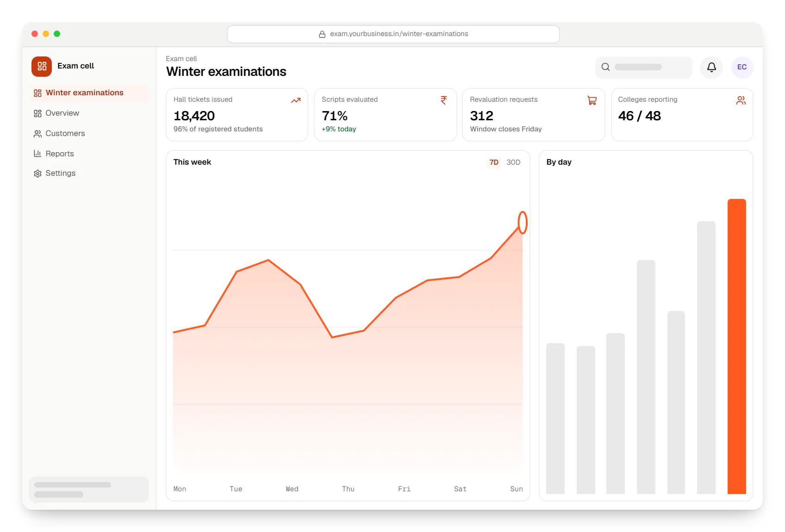The height and width of the screenshot is (532, 785).
Task: Click 'Window closes Friday' text
Action: (x=506, y=129)
